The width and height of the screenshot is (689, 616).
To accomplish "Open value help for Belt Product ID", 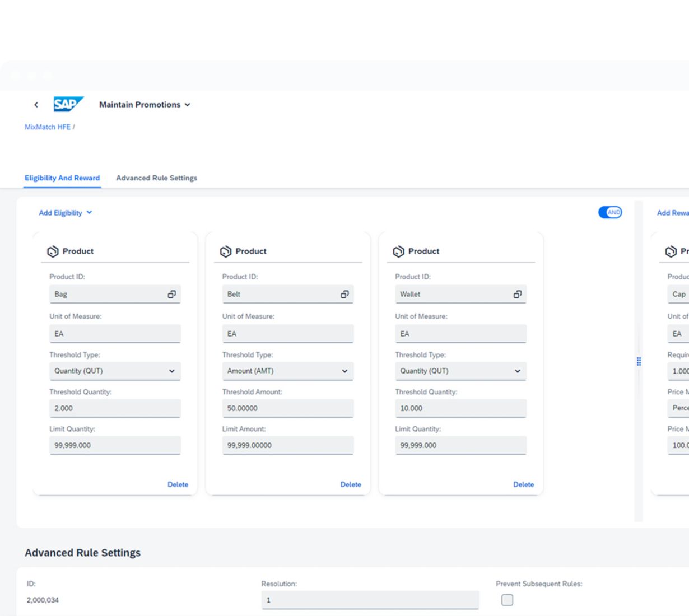I will 344,294.
